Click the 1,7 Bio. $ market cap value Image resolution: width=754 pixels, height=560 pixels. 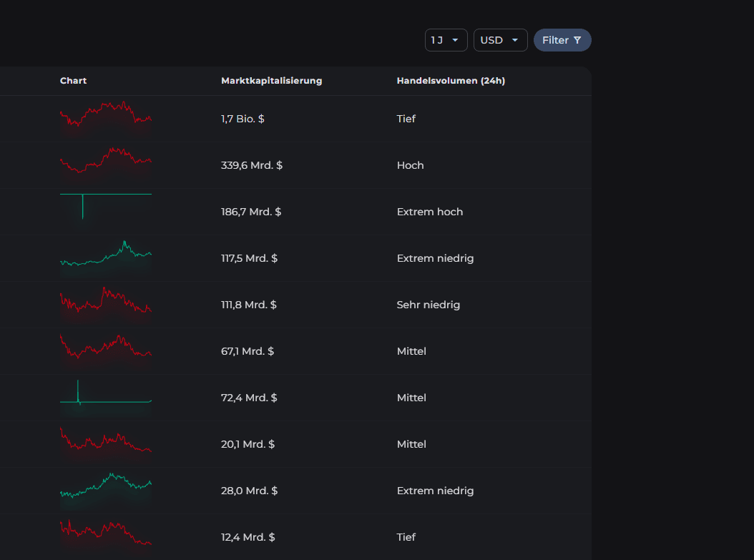[x=243, y=119]
